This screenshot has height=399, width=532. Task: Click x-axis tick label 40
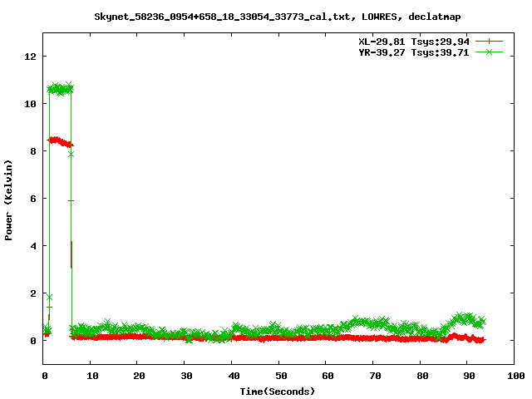[x=234, y=376]
